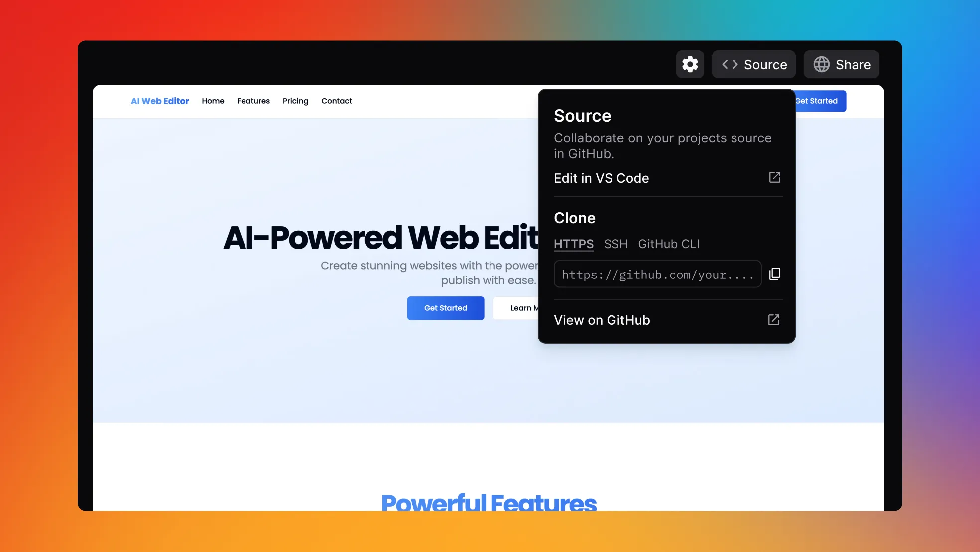
Task: Click the copy URL to clipboard icon
Action: pyautogui.click(x=775, y=274)
